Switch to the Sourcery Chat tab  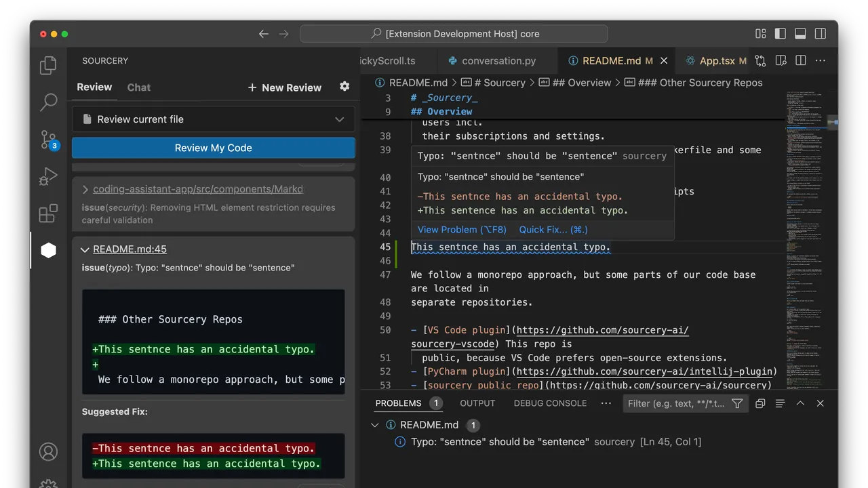(138, 87)
